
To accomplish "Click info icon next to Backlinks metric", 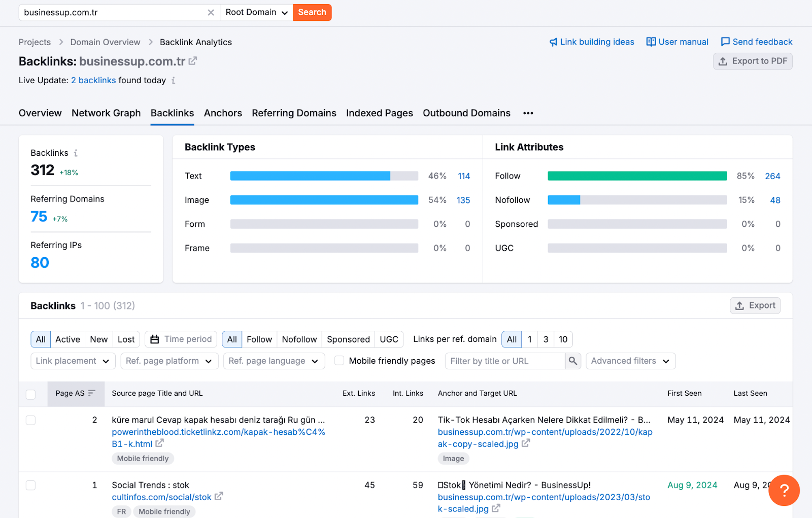I will [76, 153].
